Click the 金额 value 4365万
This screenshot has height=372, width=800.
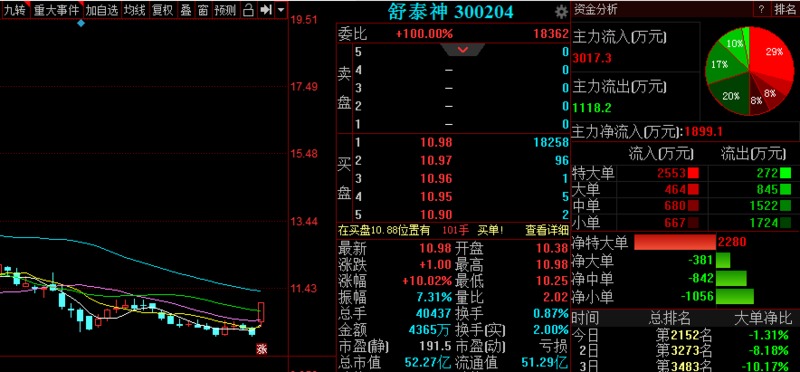click(430, 329)
